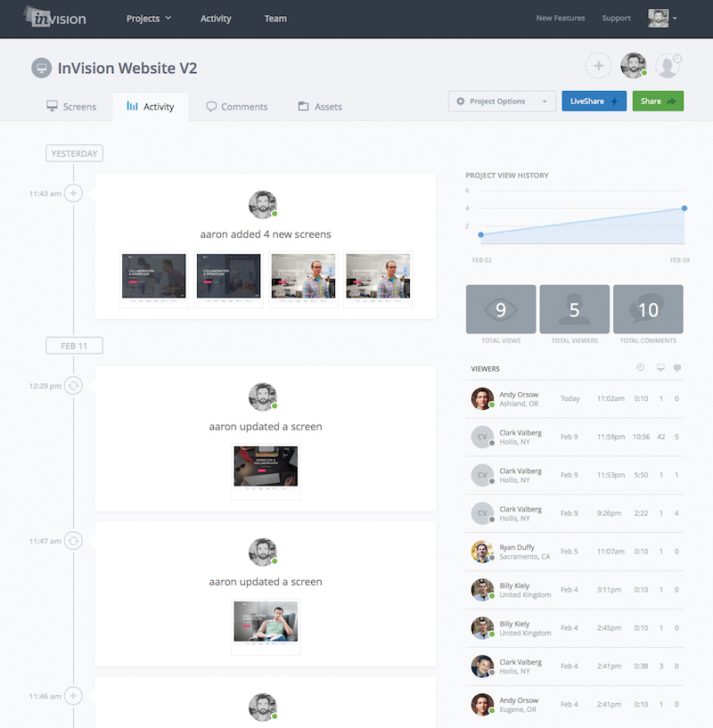Open the profile dropdown caret at top right
The width and height of the screenshot is (713, 728).
pyautogui.click(x=676, y=18)
